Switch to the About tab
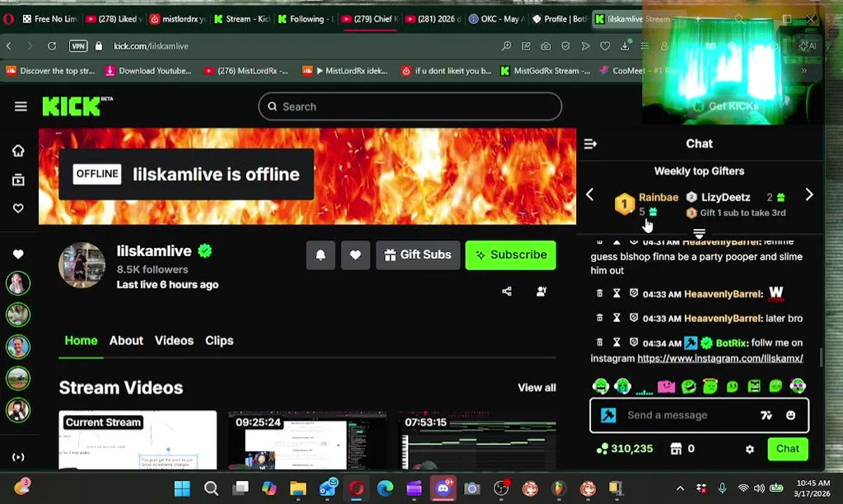 126,340
